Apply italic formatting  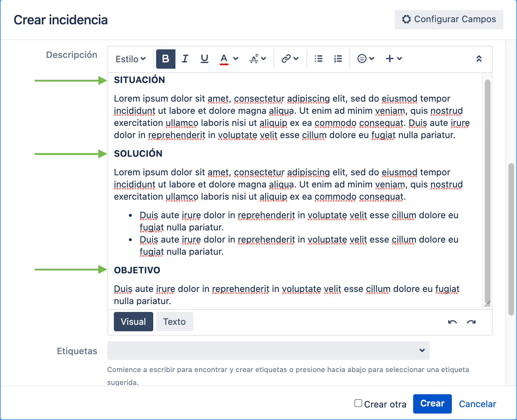[x=185, y=59]
